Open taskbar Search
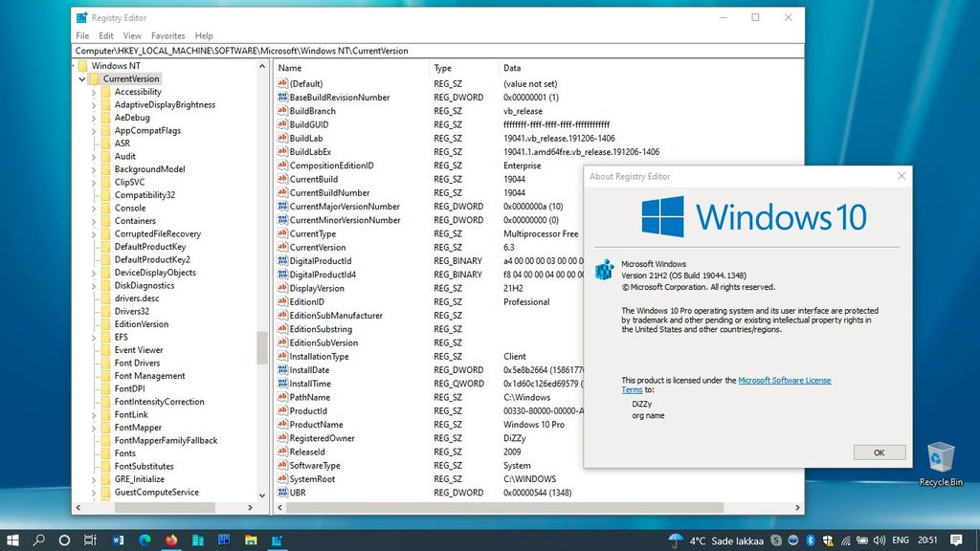 38,540
